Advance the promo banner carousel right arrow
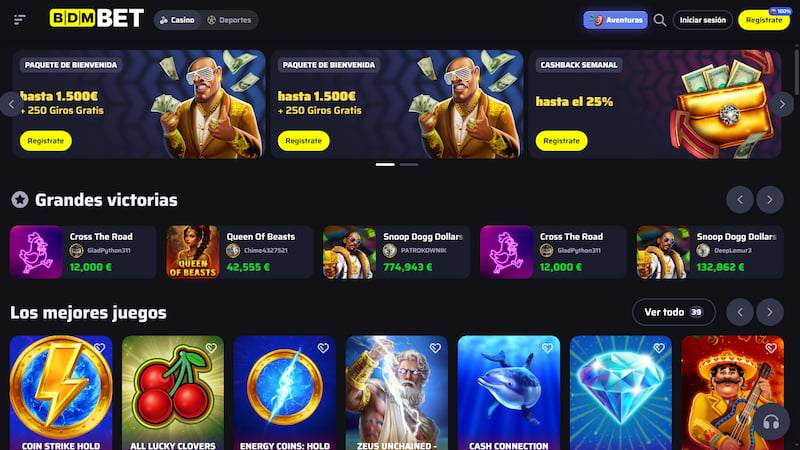This screenshot has width=800, height=450. pos(782,104)
